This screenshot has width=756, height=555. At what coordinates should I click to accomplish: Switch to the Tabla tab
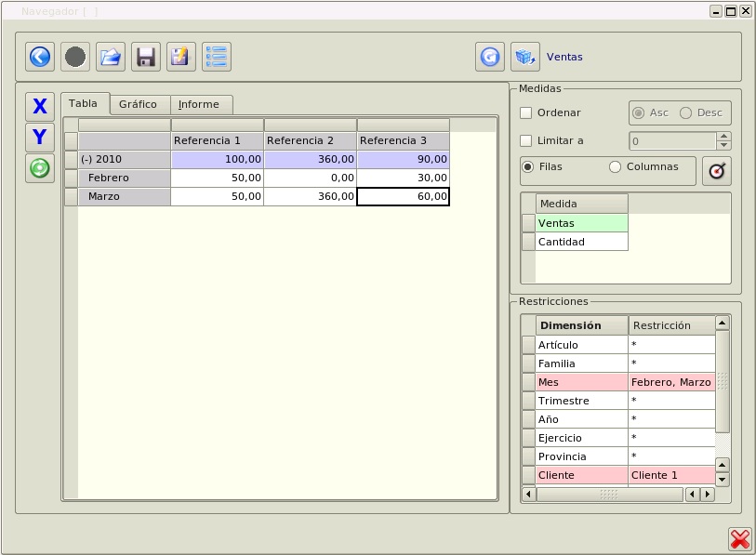coord(83,104)
